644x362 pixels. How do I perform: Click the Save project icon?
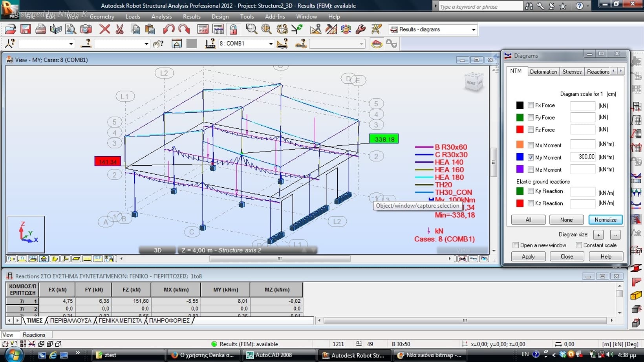(x=26, y=29)
